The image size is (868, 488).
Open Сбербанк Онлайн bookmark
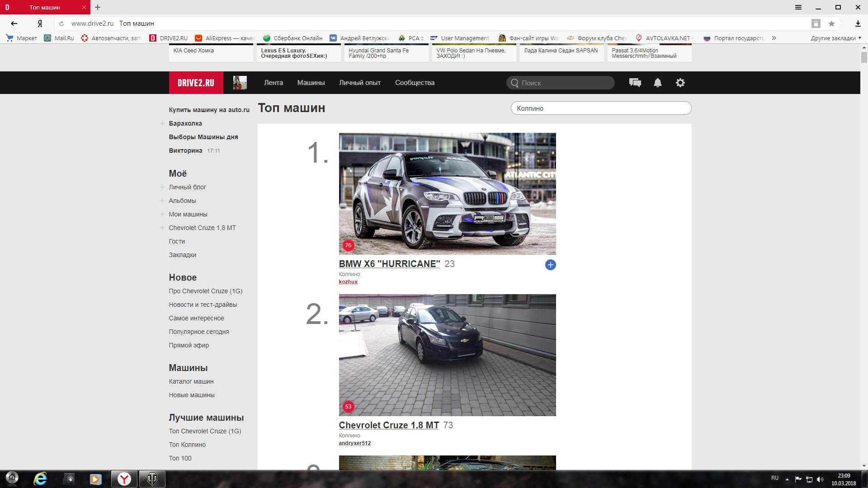click(292, 38)
